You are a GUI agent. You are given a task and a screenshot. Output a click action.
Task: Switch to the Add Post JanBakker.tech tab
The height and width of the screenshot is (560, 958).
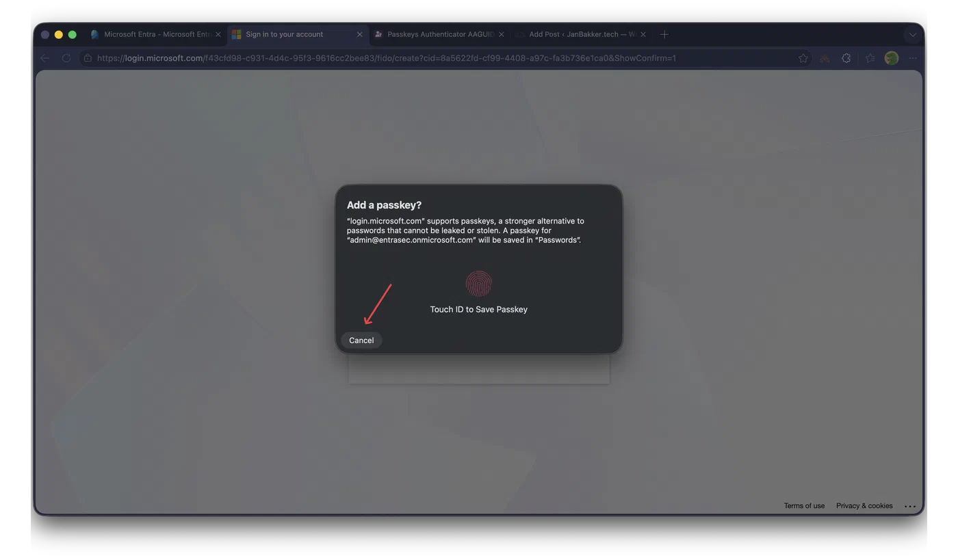[x=582, y=34]
